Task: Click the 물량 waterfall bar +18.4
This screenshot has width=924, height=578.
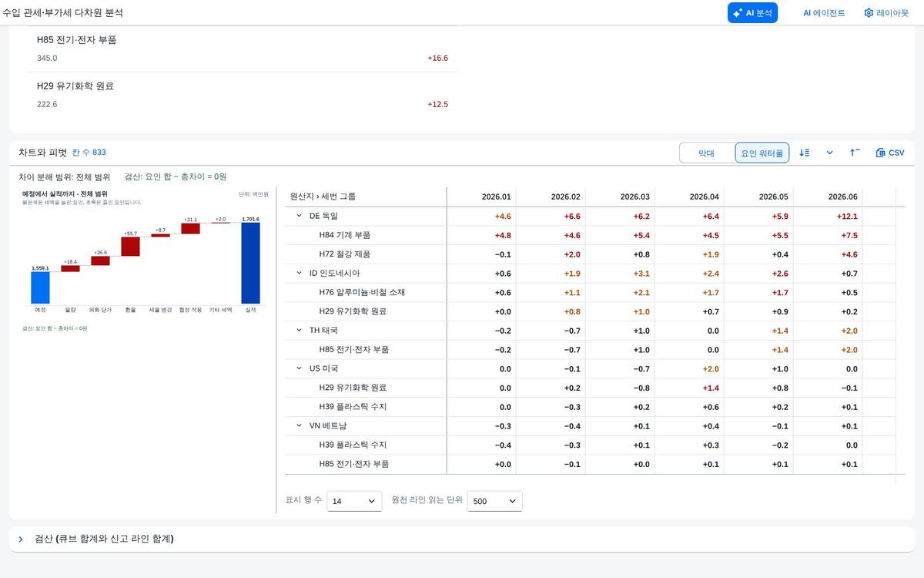Action: pos(71,268)
